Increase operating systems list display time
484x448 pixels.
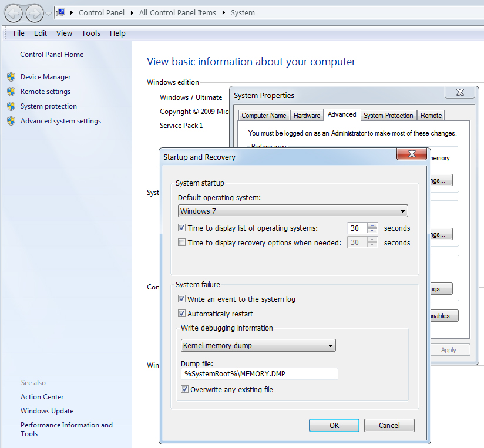pos(372,225)
